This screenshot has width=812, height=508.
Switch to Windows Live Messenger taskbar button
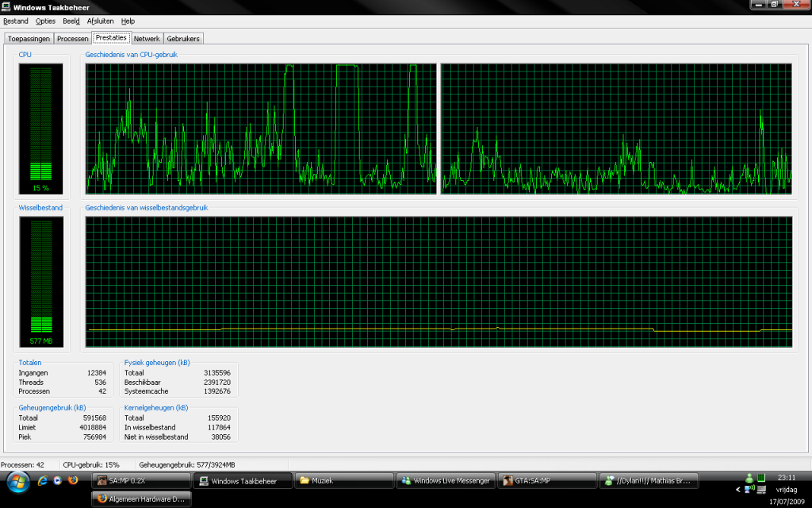pos(446,481)
